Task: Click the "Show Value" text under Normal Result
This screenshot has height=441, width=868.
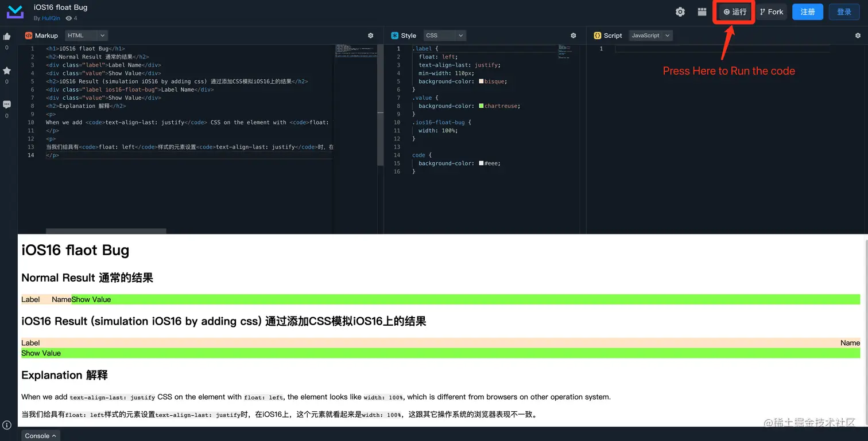Action: pyautogui.click(x=91, y=299)
